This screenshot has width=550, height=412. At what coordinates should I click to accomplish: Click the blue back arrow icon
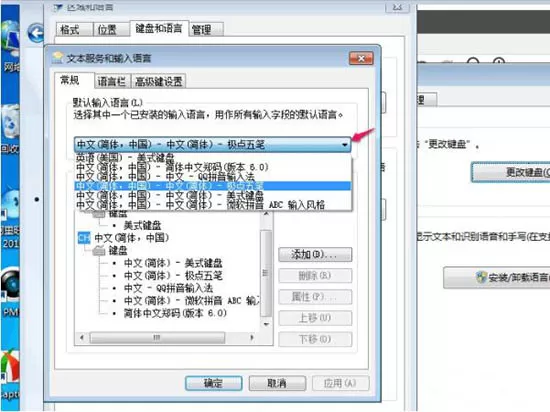click(36, 33)
